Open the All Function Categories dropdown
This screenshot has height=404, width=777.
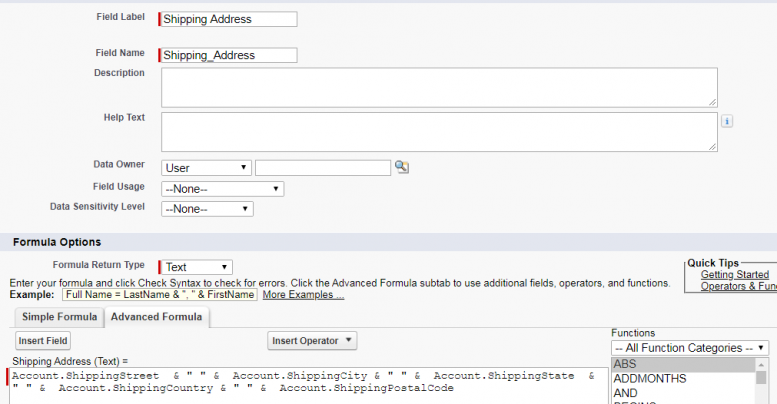[x=690, y=348]
